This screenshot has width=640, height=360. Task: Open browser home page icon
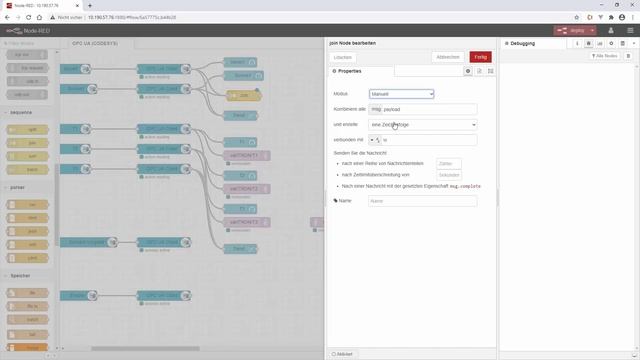click(x=39, y=18)
